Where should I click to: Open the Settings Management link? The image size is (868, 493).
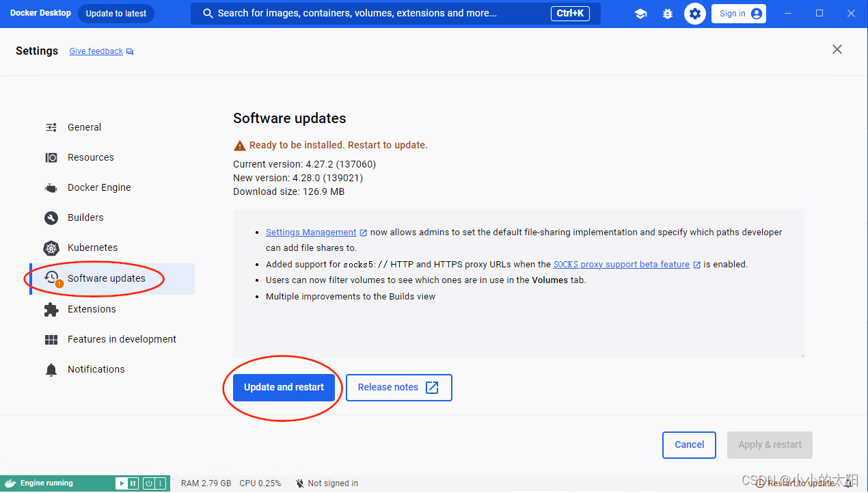tap(316, 232)
